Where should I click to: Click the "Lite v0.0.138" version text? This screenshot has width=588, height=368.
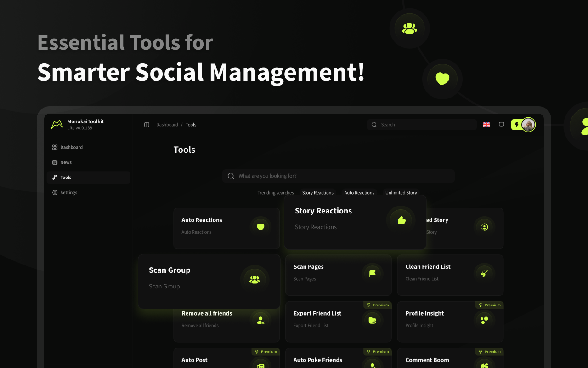tap(79, 128)
